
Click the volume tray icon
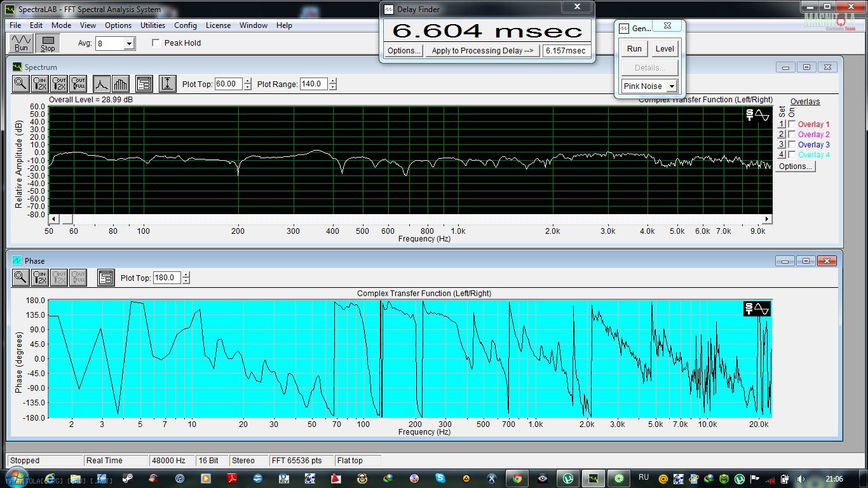(x=801, y=478)
